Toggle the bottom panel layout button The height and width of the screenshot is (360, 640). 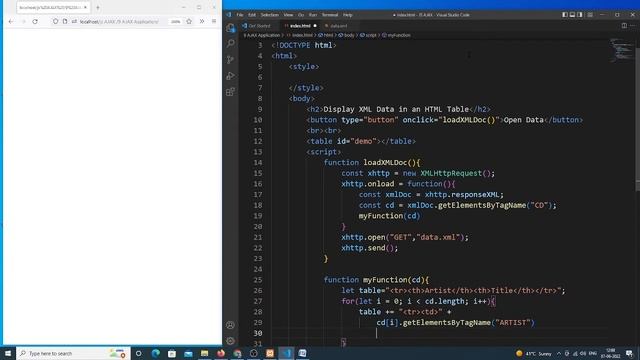pos(573,15)
